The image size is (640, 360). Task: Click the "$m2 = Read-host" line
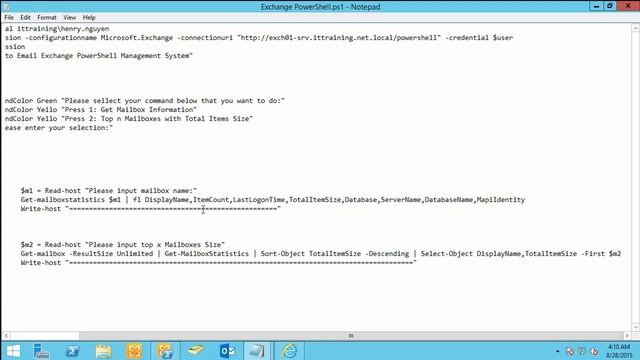(123, 244)
